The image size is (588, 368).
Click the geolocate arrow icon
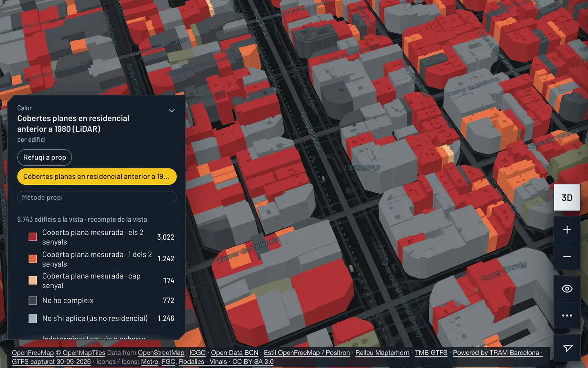point(567,348)
